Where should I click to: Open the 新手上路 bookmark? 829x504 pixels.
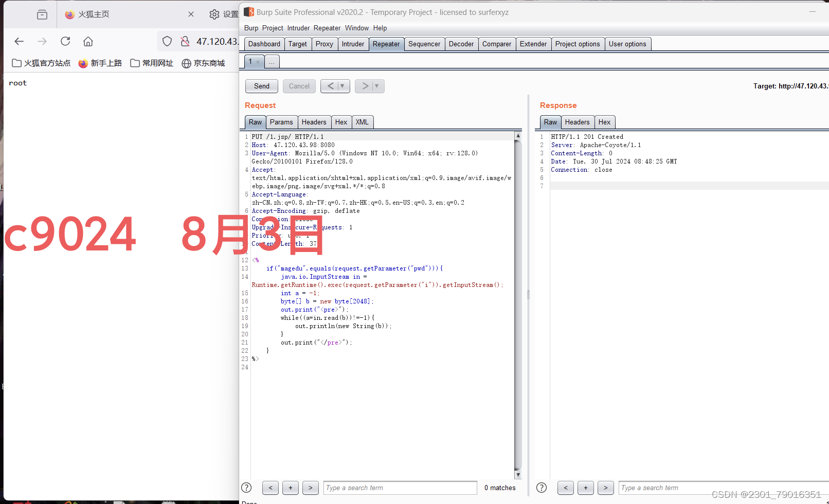[100, 63]
